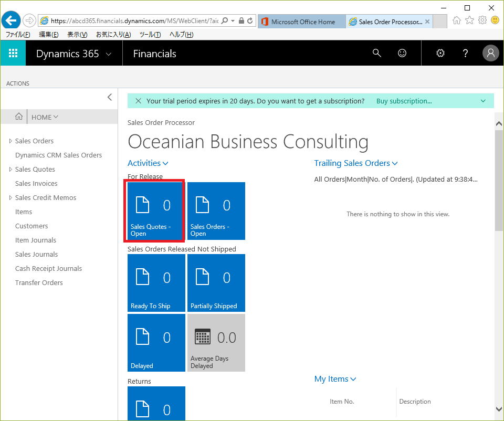Expand the trial notification chevron

(x=483, y=101)
